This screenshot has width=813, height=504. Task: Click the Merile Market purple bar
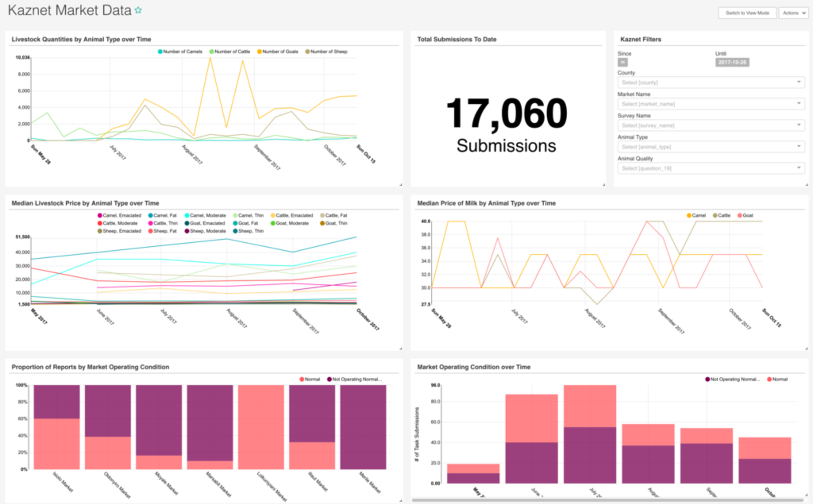[x=363, y=427]
